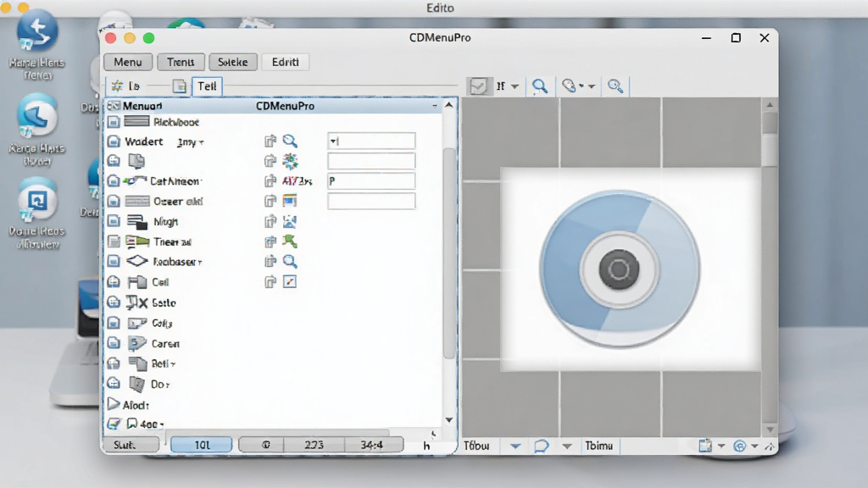Toggle the checkmark on the 4oe row

pos(114,424)
